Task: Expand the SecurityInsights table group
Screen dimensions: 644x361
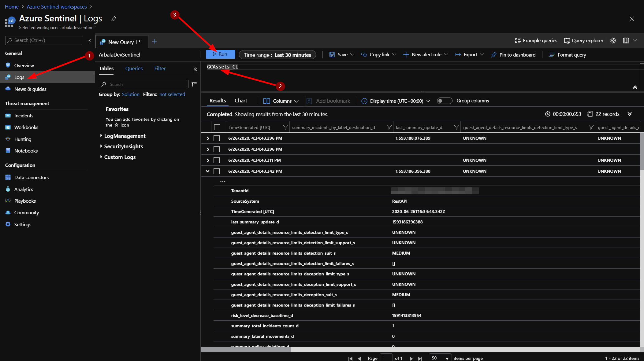Action: tap(101, 146)
